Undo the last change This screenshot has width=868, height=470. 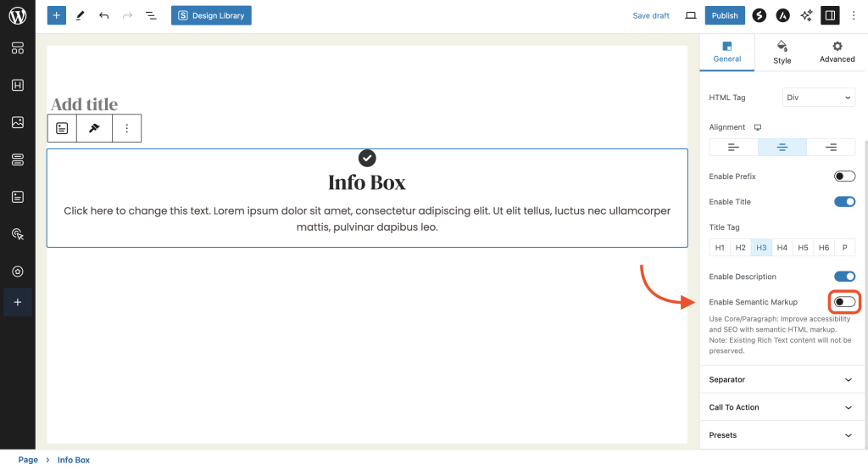(104, 15)
